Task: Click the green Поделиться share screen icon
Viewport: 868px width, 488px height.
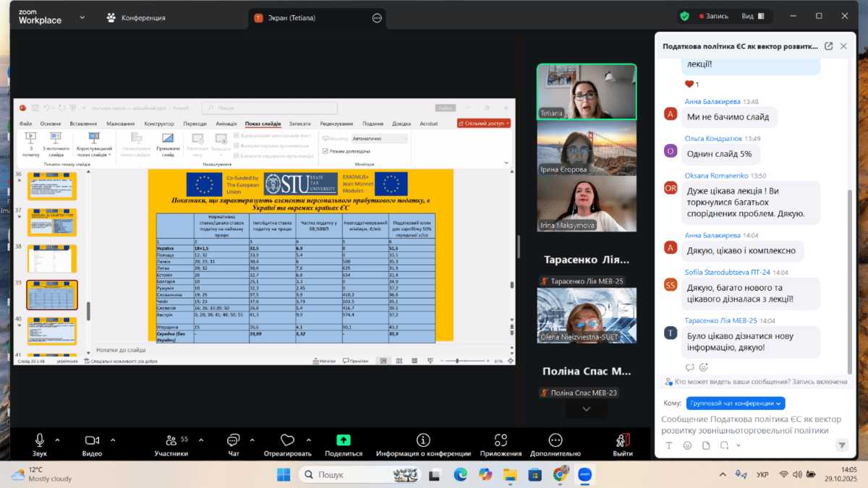Action: 344,440
